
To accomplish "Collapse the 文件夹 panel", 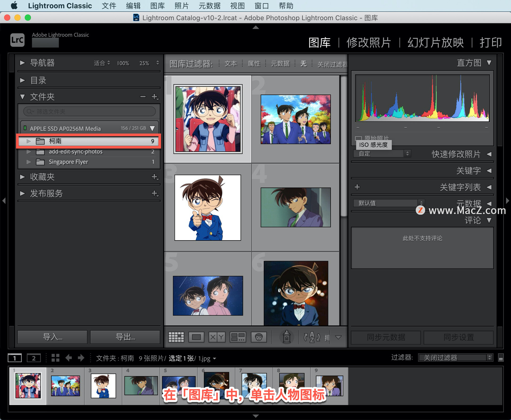I will coord(23,97).
